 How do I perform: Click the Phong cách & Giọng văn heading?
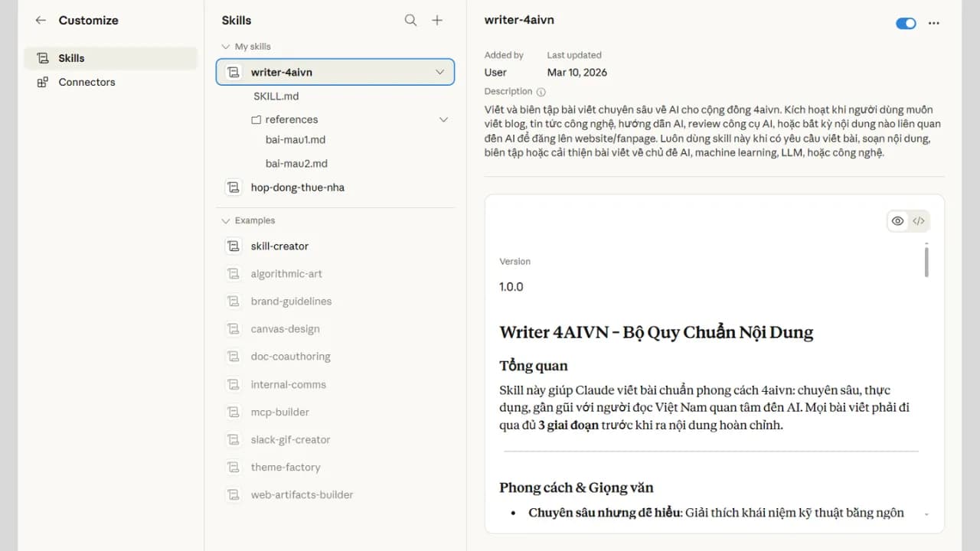coord(577,487)
